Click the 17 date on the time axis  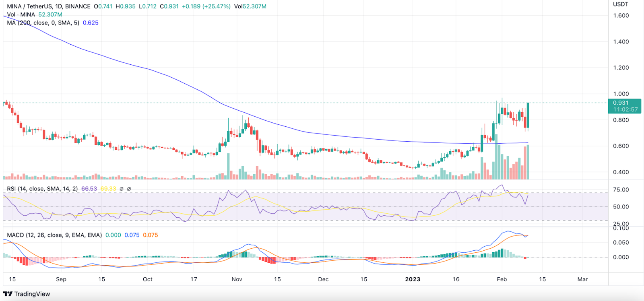[x=194, y=279]
